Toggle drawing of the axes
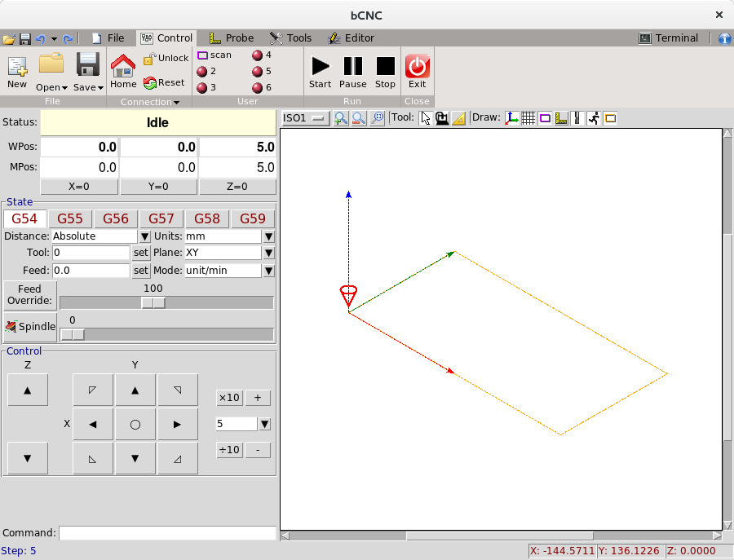 [511, 118]
